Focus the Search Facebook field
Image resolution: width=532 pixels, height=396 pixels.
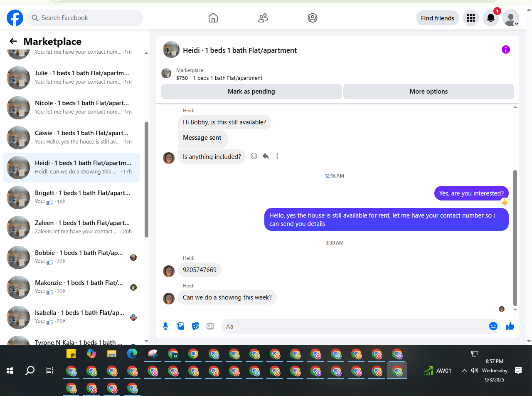point(85,18)
